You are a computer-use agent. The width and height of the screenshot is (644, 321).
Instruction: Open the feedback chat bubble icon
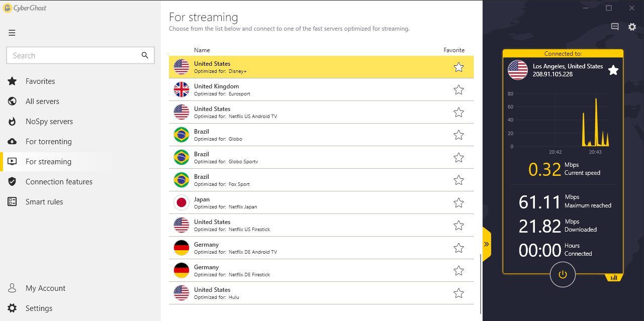click(x=615, y=27)
